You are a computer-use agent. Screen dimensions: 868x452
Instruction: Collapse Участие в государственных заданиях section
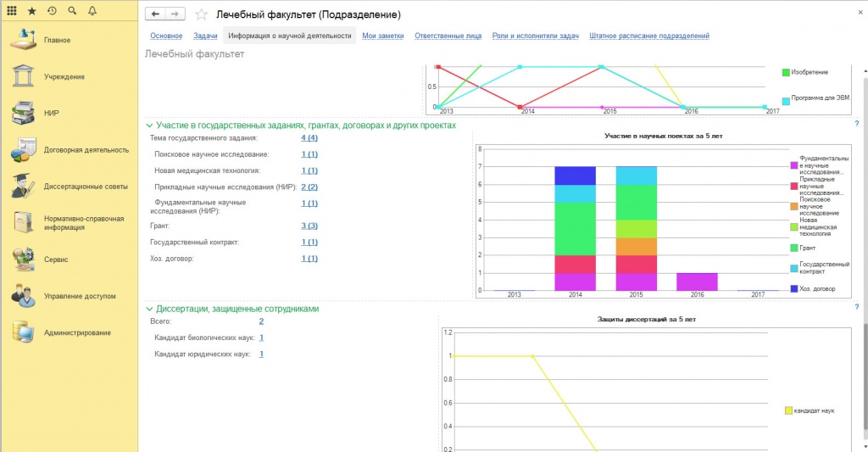click(x=149, y=126)
